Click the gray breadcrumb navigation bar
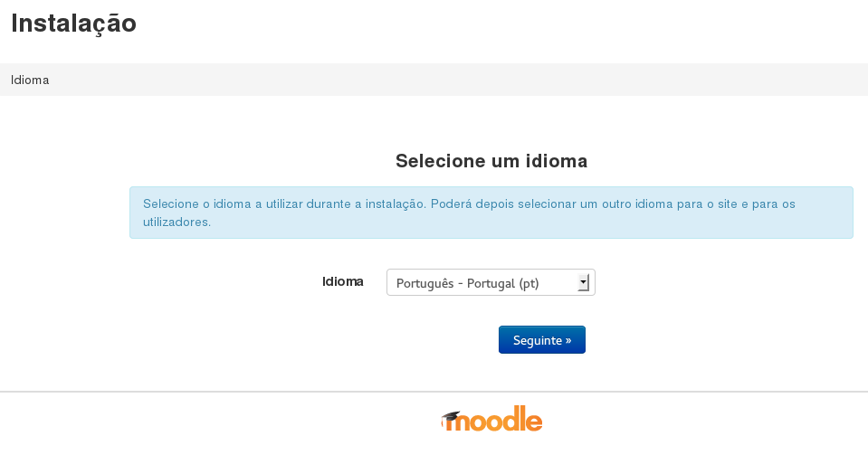Screen dimensions: 868x455 coord(434,80)
